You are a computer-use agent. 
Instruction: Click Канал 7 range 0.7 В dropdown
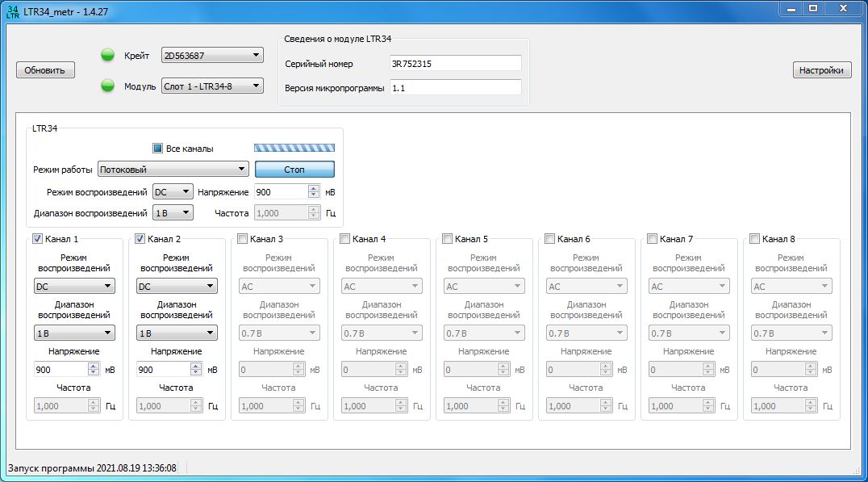coord(689,333)
